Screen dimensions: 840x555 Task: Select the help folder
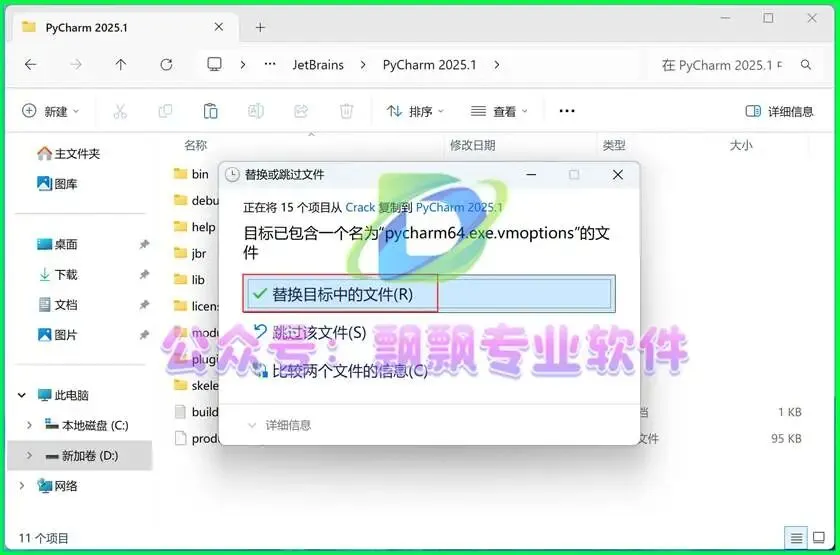195,227
